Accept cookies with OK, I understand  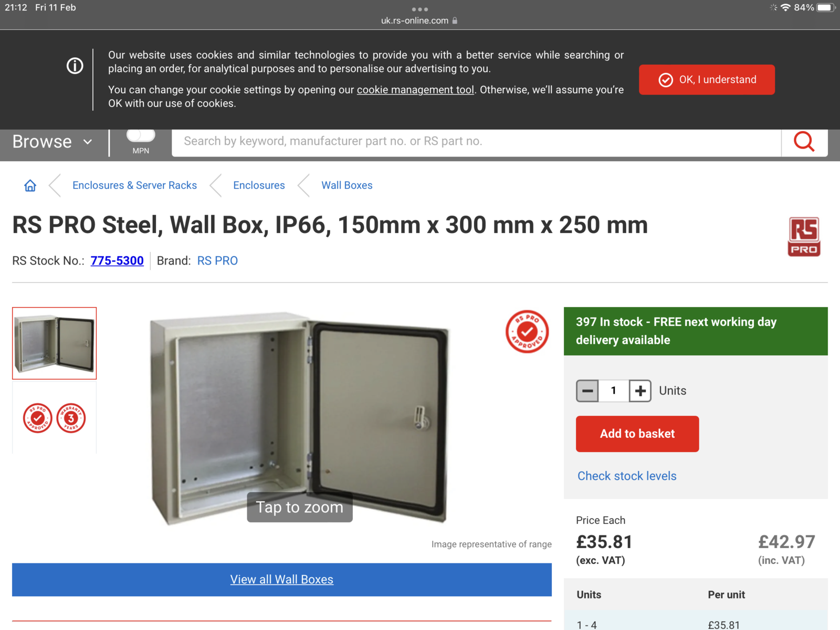[707, 80]
